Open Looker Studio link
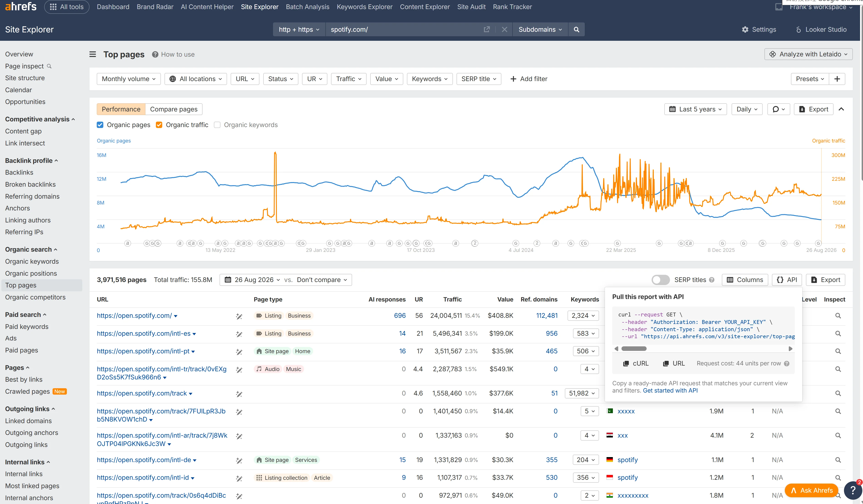The image size is (863, 504). click(821, 29)
